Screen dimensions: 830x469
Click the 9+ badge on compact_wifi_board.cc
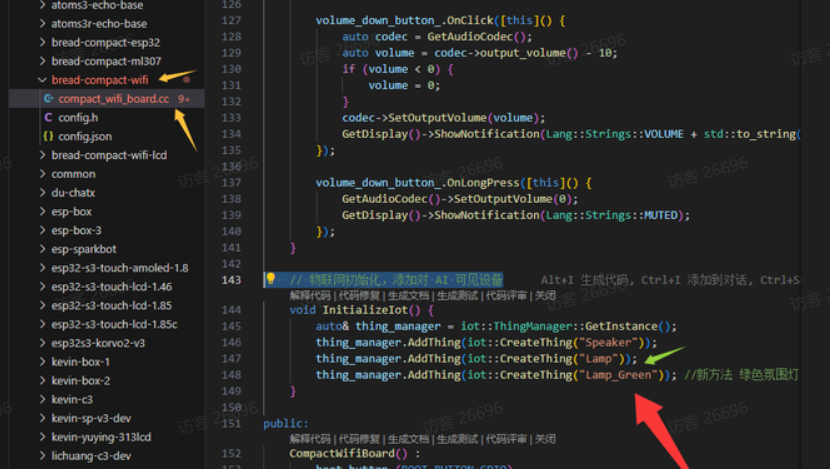pos(184,99)
